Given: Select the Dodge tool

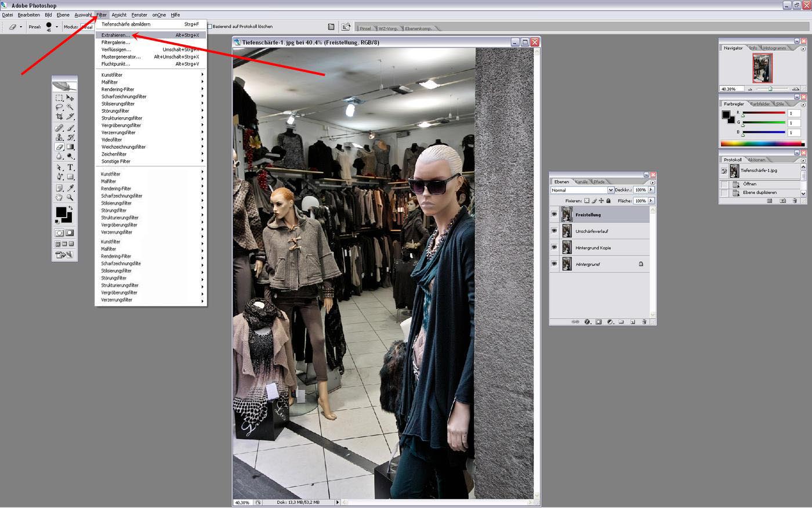Looking at the screenshot, I should [70, 156].
